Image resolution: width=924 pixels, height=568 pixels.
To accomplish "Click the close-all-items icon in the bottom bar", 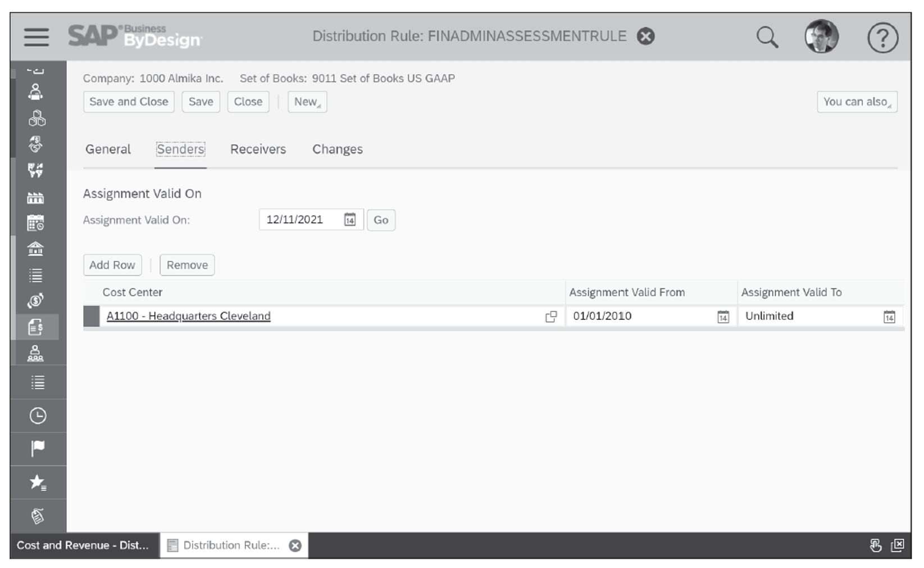I will (x=899, y=545).
